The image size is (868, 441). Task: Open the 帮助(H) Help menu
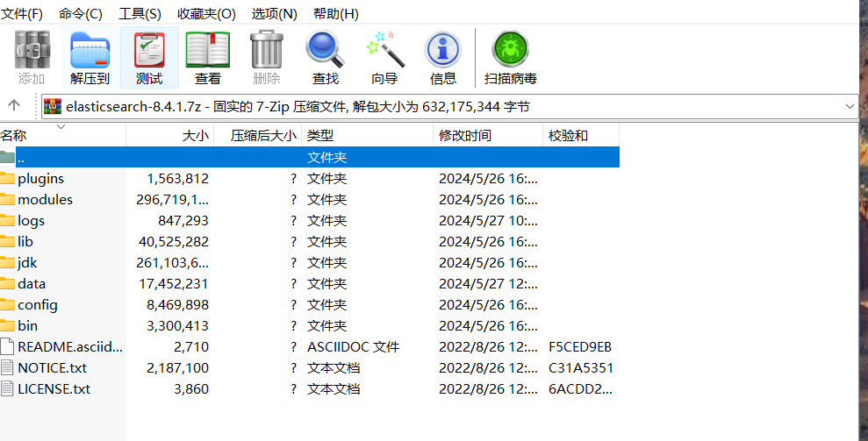pos(335,14)
